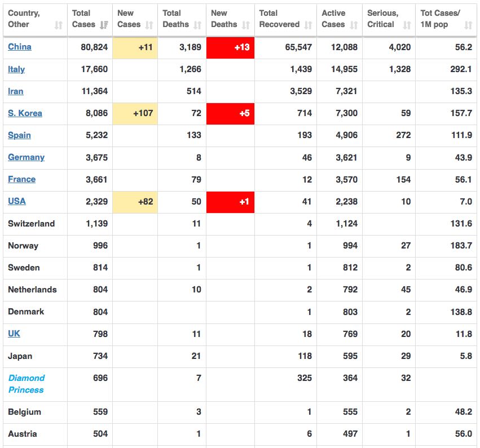The height and width of the screenshot is (448, 480).
Task: Click the Active Cases sort icon
Action: pyautogui.click(x=354, y=25)
